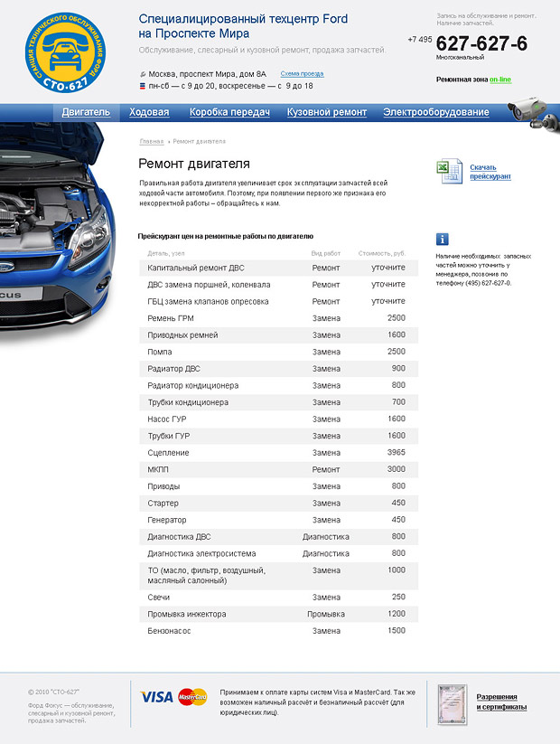The image size is (560, 744).
Task: Click the Стоимость, руб. column header
Action: [382, 253]
